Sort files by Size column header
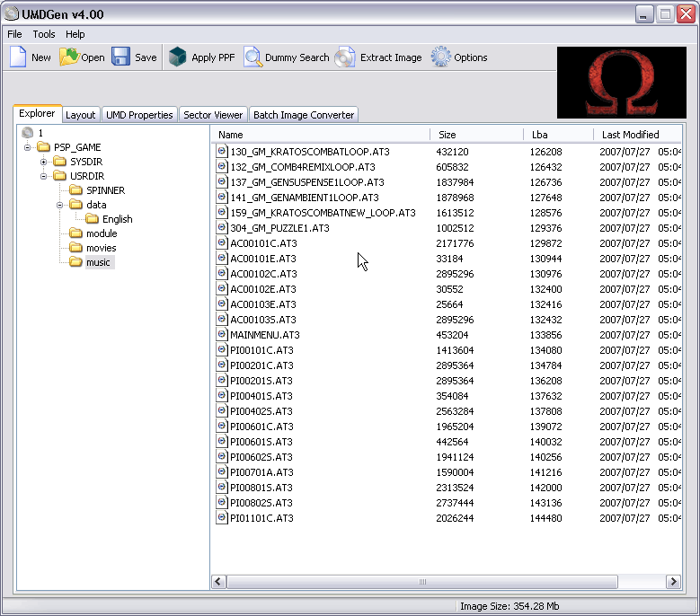 476,135
